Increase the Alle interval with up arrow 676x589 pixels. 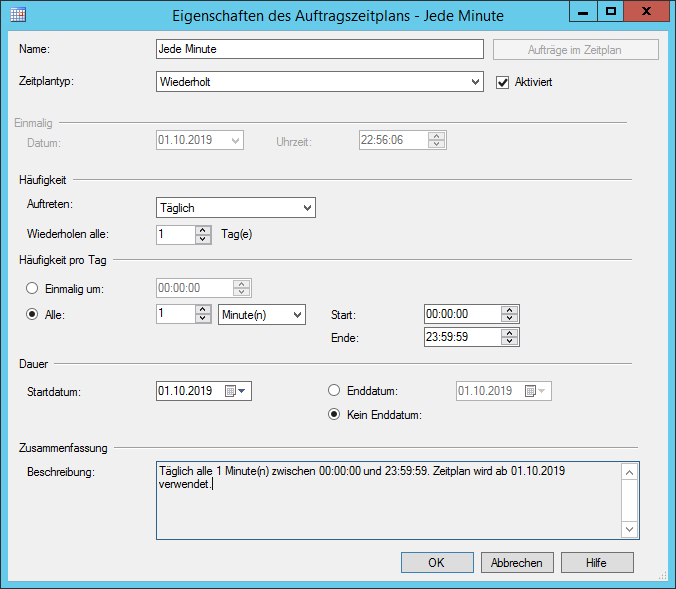[203, 309]
